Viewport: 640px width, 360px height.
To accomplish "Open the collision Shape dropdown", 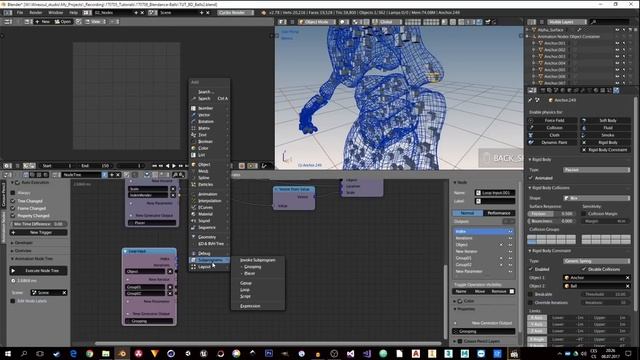I will (596, 198).
